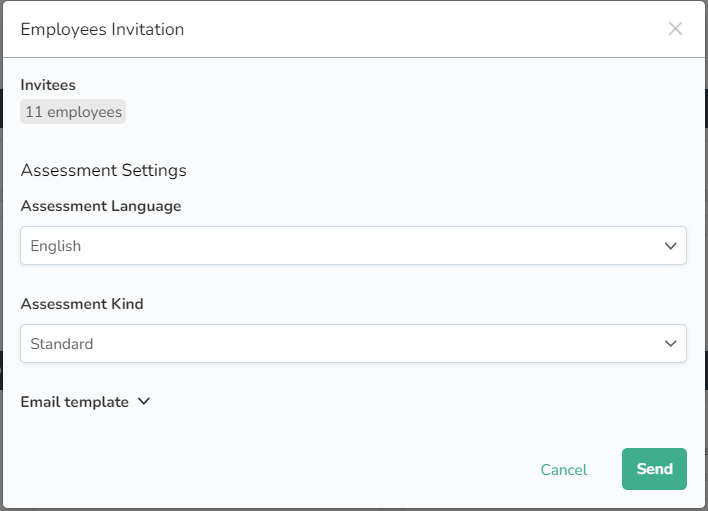The image size is (708, 511).
Task: Click empty footer area left of Cancel
Action: [x=270, y=469]
